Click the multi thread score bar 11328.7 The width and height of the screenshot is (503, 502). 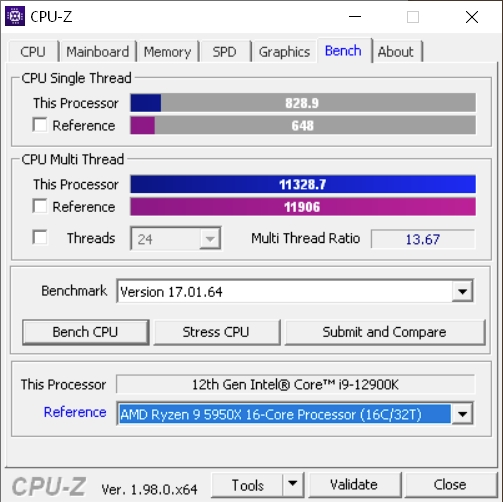coord(303,184)
